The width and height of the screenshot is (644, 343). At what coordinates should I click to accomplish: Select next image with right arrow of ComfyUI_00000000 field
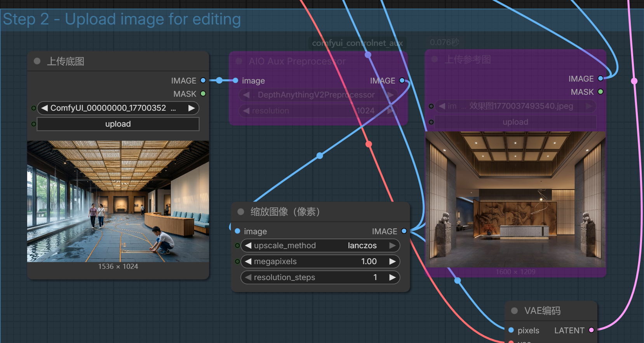pos(191,108)
